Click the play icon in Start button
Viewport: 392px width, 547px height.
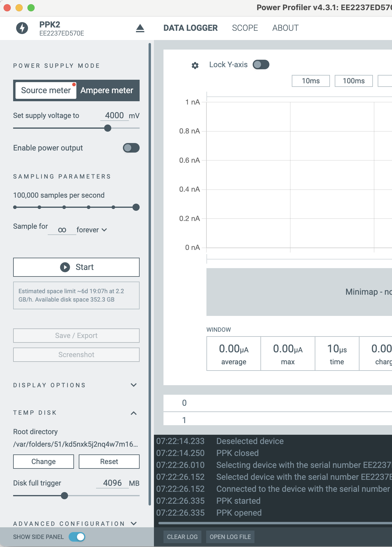(x=65, y=267)
